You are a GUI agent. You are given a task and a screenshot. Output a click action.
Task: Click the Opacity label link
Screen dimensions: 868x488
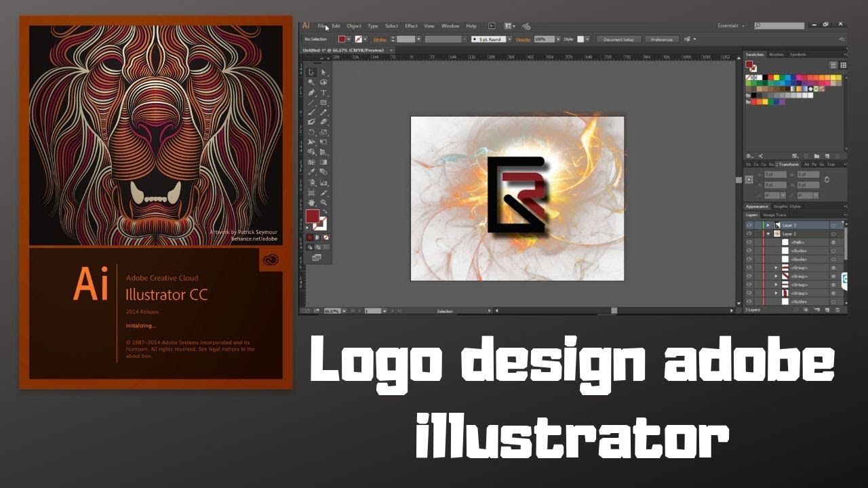523,39
